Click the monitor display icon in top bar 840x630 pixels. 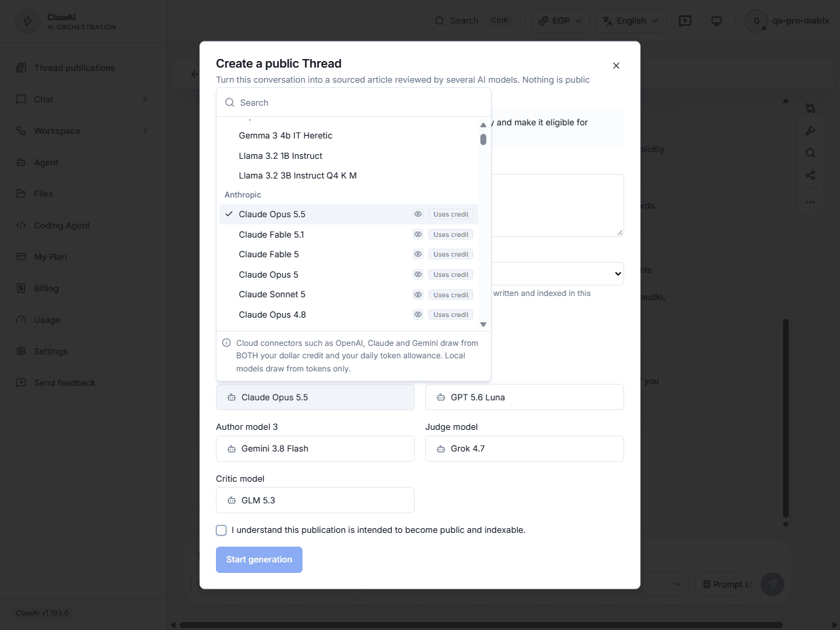717,21
